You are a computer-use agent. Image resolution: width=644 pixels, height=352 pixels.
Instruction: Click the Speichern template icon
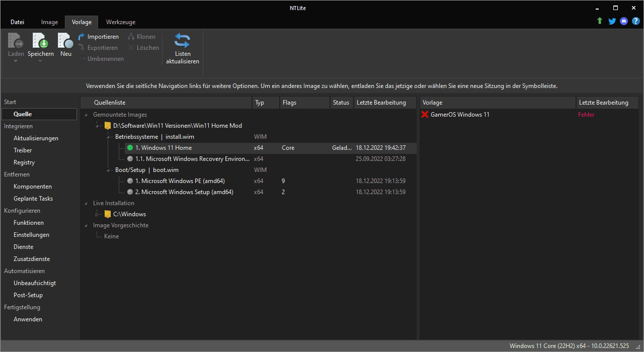pos(40,40)
